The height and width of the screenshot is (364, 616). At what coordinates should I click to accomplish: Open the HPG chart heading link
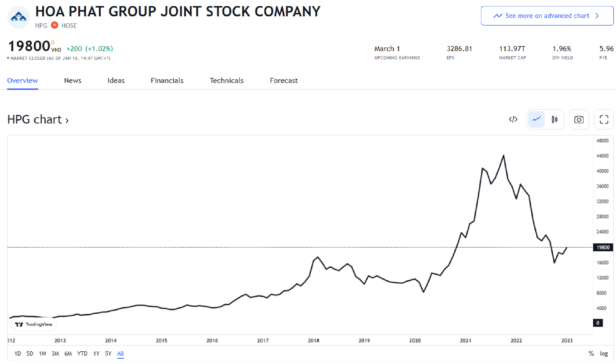point(38,120)
